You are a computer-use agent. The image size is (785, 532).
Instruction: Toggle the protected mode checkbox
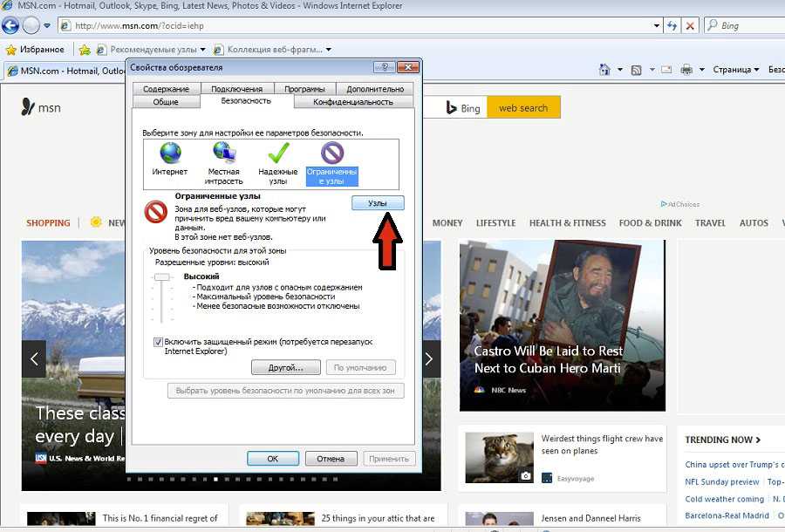click(x=158, y=343)
